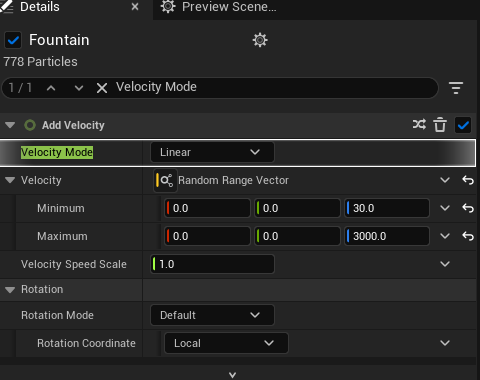Reset the Maximum value to default
Image resolution: width=480 pixels, height=380 pixels.
(x=468, y=236)
